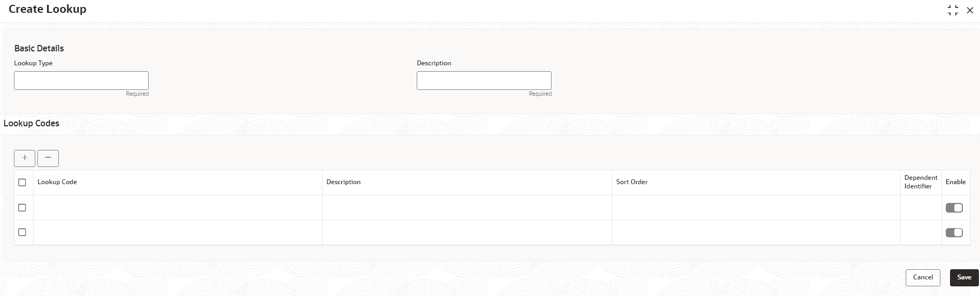Remove selected lookup code row

[48, 158]
